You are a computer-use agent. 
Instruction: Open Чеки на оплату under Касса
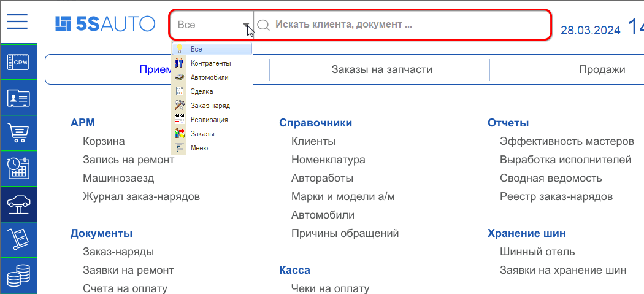click(x=331, y=288)
